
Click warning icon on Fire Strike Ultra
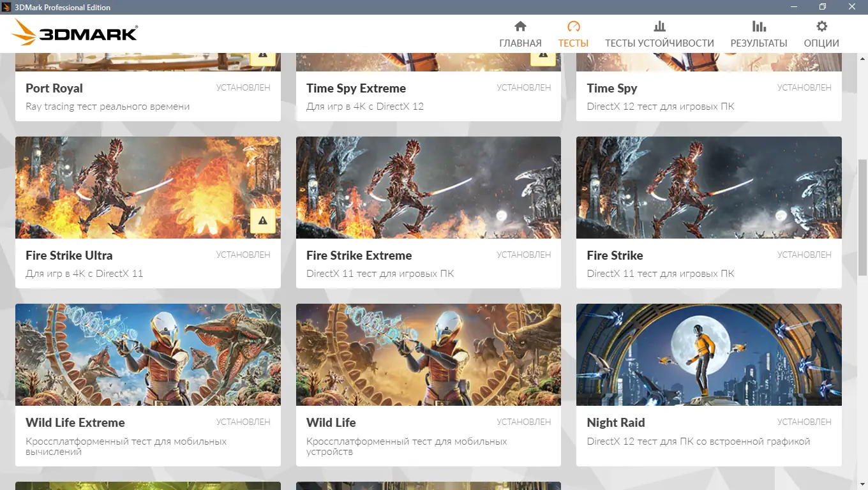(x=263, y=221)
